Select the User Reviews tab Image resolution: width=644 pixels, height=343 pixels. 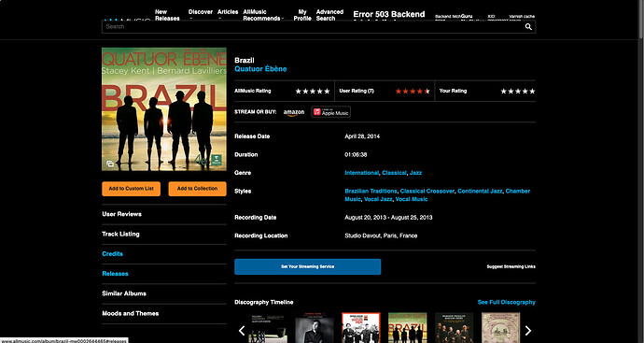click(121, 214)
